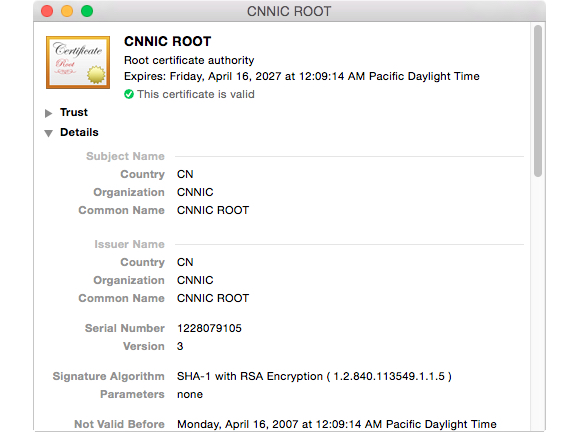Screen dimensions: 580x432
Task: Click the Issuer Name section header
Action: click(129, 244)
